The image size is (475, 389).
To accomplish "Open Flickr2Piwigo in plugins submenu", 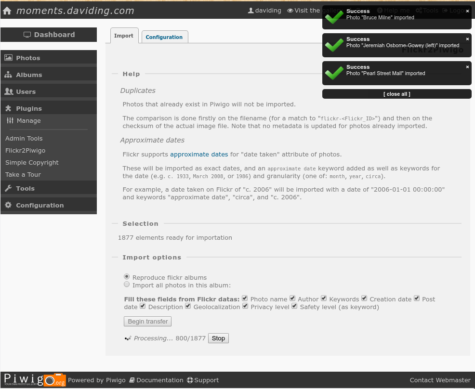I will coord(25,151).
